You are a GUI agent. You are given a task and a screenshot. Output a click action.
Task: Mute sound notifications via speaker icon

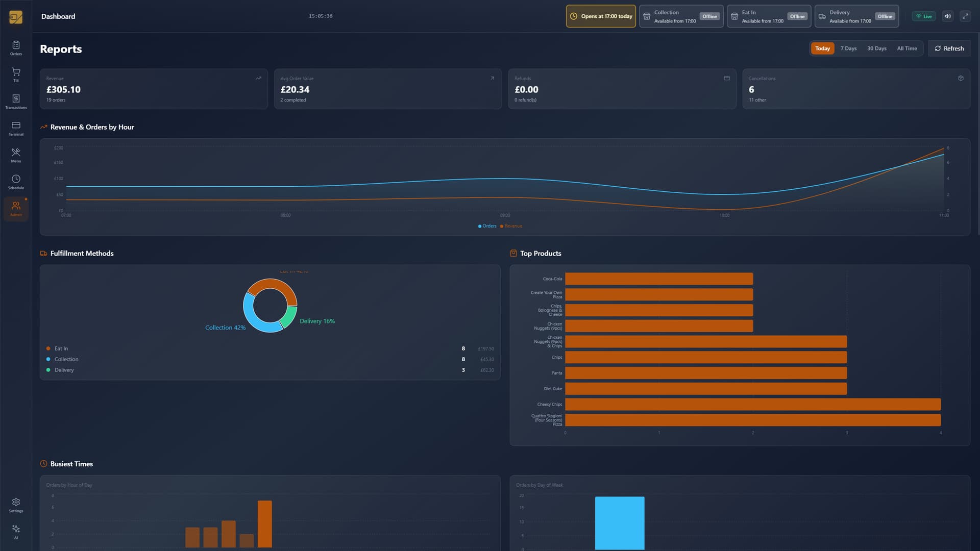pyautogui.click(x=947, y=16)
